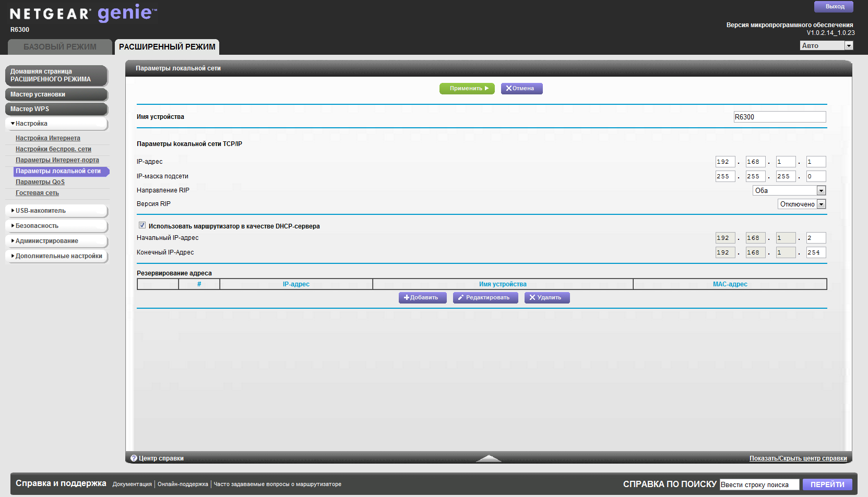This screenshot has width=868, height=497.
Task: Open Параметры QoS link
Action: 40,182
